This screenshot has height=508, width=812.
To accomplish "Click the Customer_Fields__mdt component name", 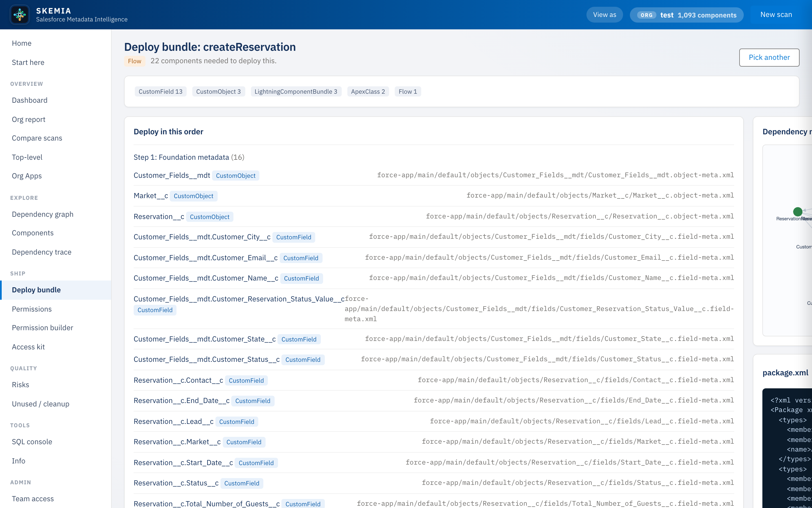I will (x=172, y=175).
